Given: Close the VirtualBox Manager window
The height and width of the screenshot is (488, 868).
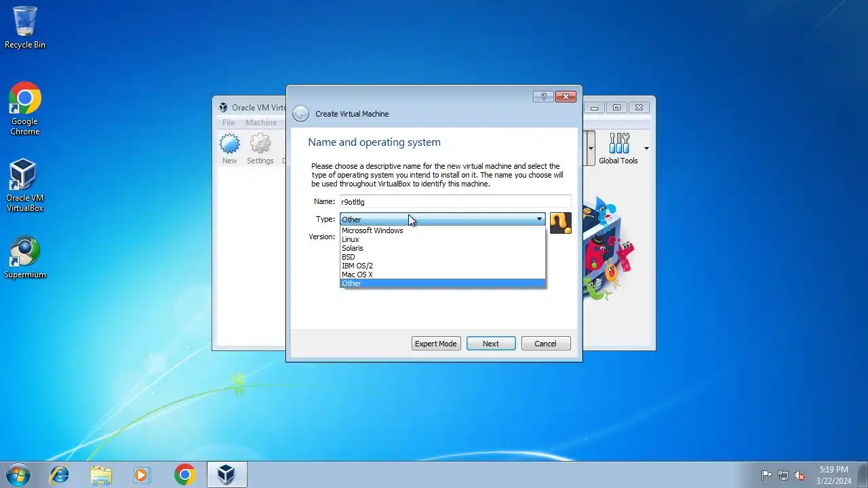Looking at the screenshot, I should pos(639,108).
